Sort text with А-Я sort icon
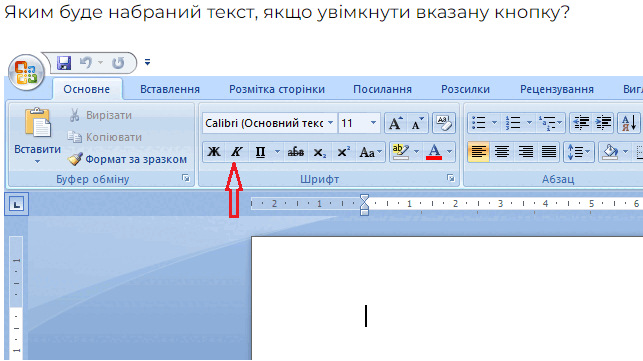 pyautogui.click(x=629, y=123)
